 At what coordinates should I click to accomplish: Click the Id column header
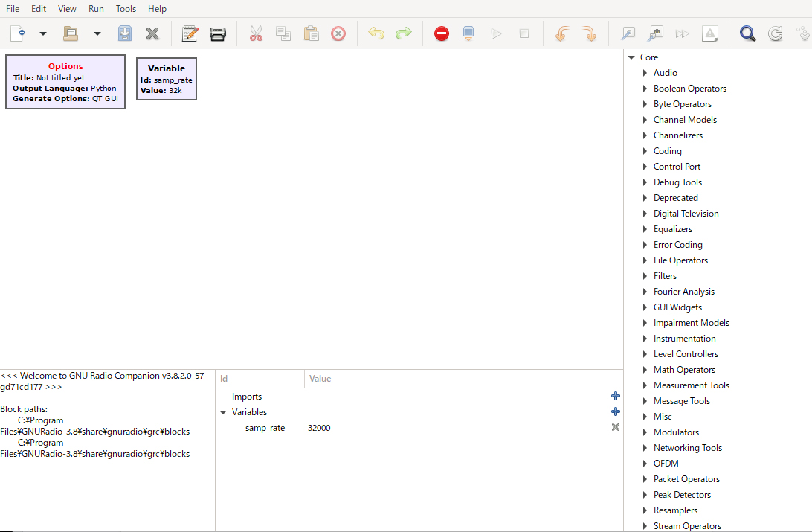[x=260, y=379]
